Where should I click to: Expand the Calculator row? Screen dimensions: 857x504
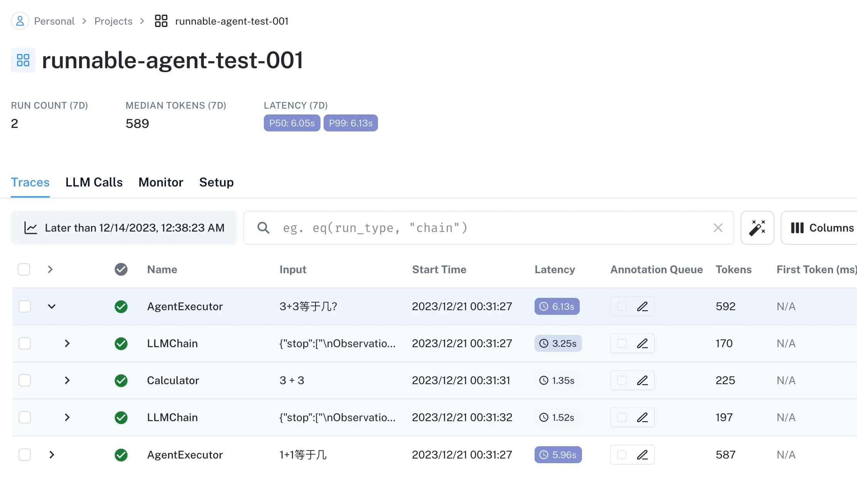coord(67,380)
